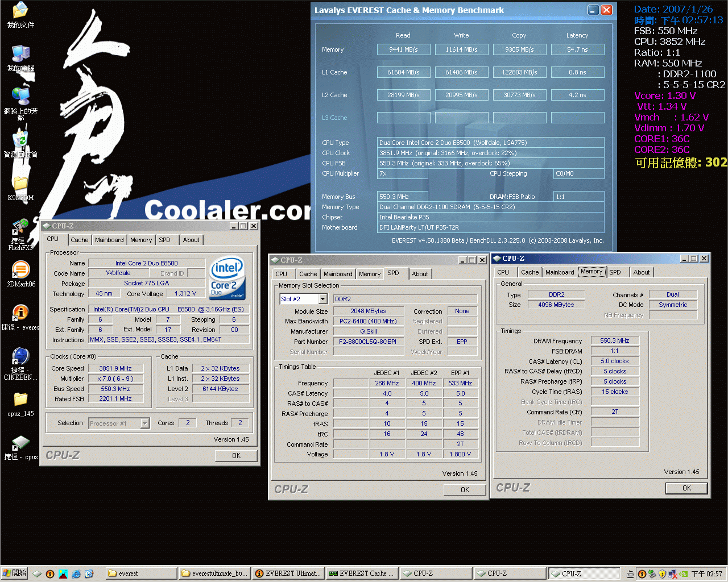The height and width of the screenshot is (582, 728).
Task: Click the refresh-page quick launch icon
Action: pyautogui.click(x=89, y=574)
